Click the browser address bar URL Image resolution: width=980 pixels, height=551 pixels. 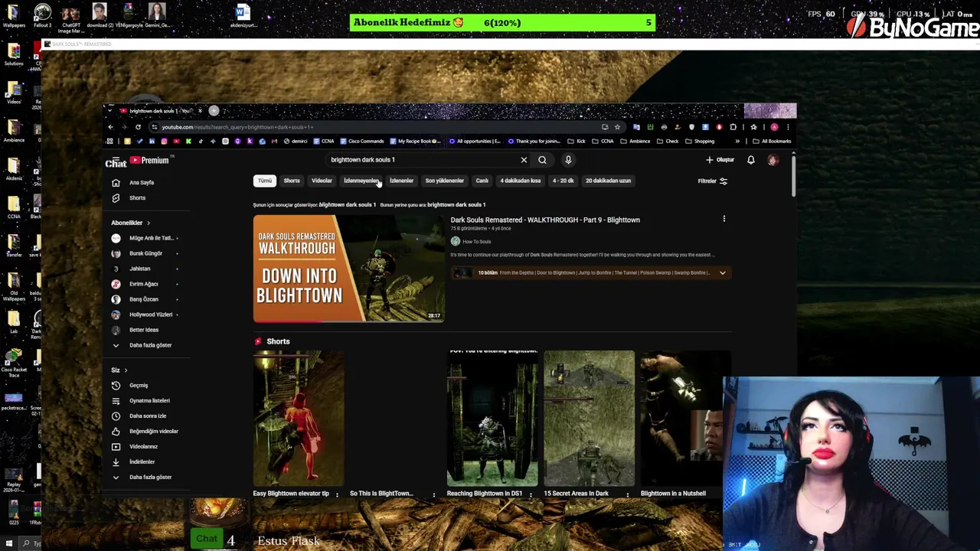click(237, 127)
